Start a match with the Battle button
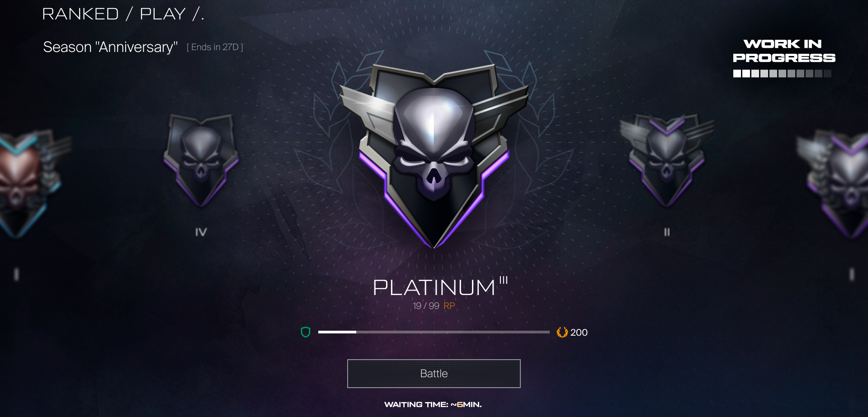Screen dimensions: 868x417 (x=434, y=374)
